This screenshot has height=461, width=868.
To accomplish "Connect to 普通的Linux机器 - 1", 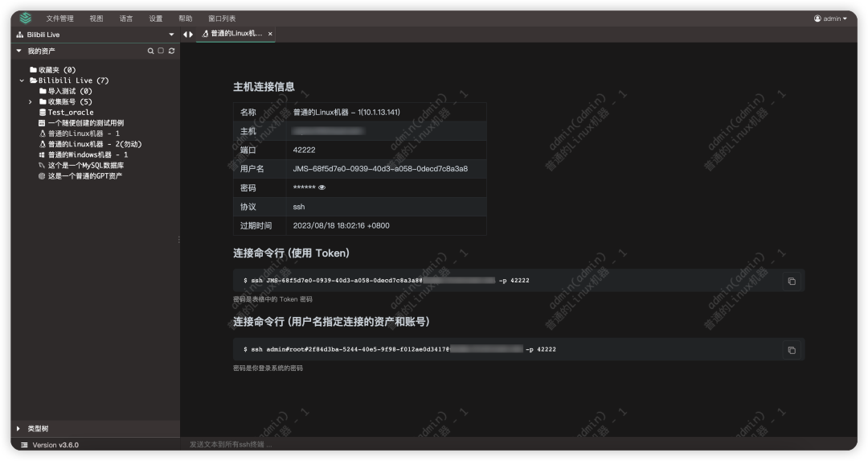I will [x=84, y=134].
